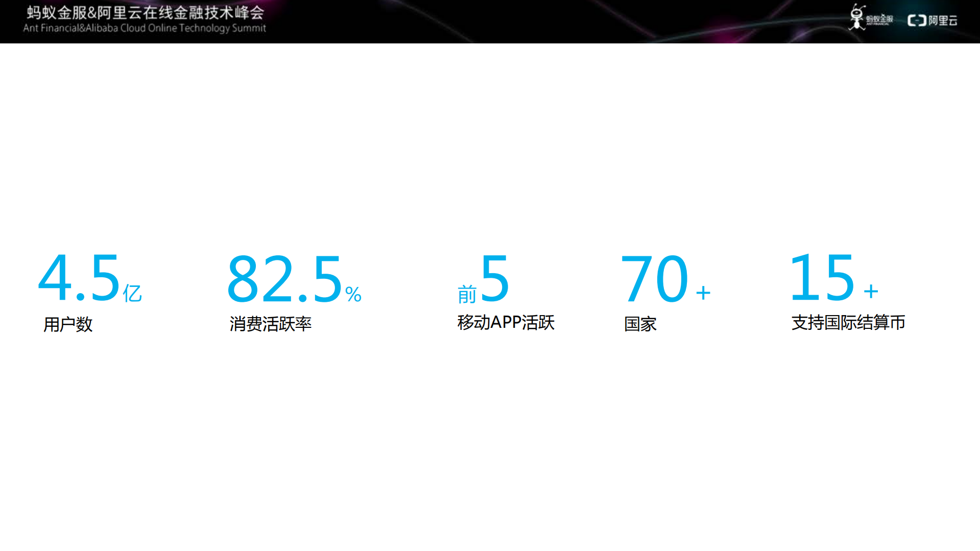This screenshot has width=980, height=551.
Task: Click the 消费活跃率 label
Action: click(270, 324)
